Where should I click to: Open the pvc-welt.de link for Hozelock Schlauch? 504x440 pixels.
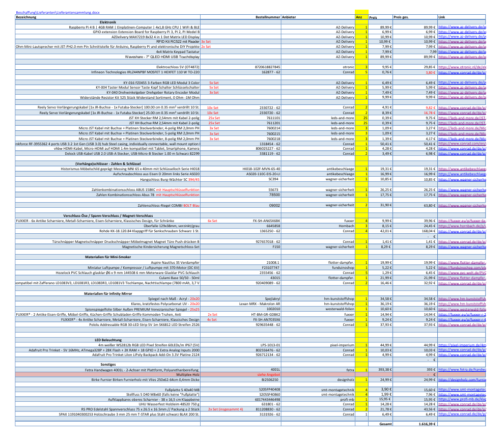[x=462, y=272]
